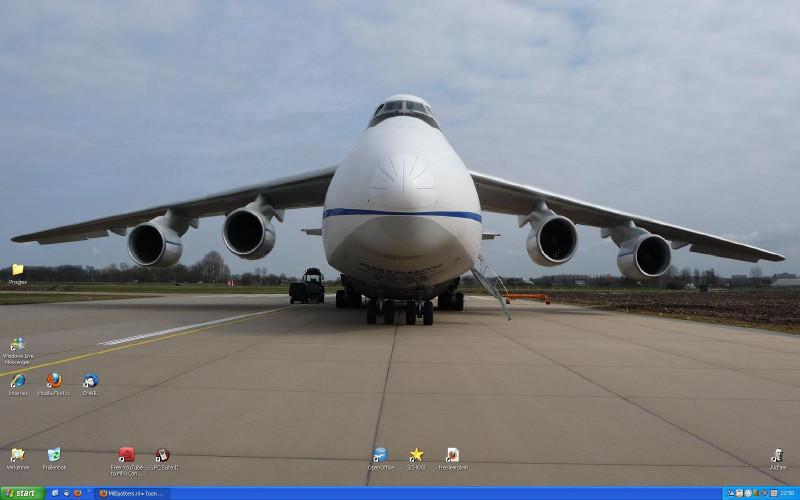
Task: Open the Thunderbird mail desktop shortcut
Action: pyautogui.click(x=90, y=381)
